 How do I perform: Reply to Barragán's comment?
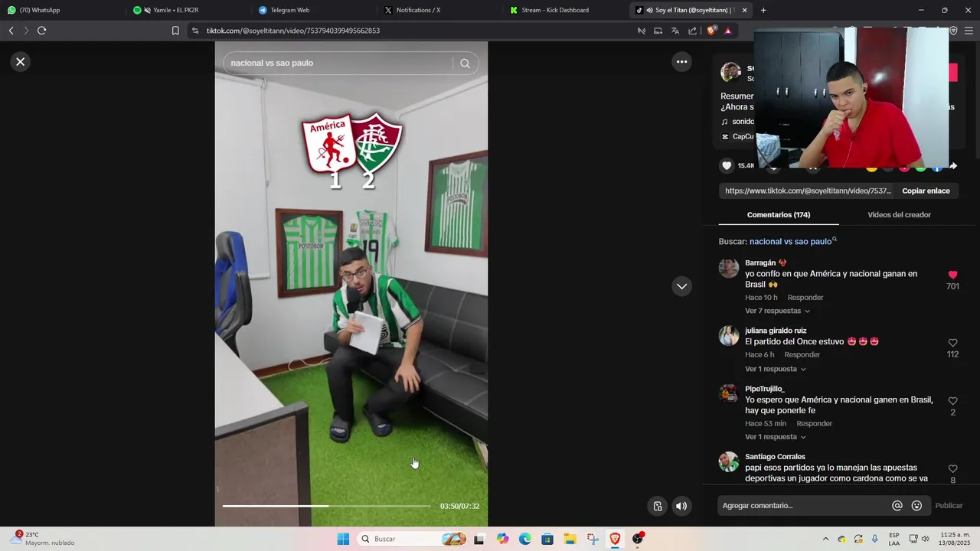pyautogui.click(x=805, y=298)
